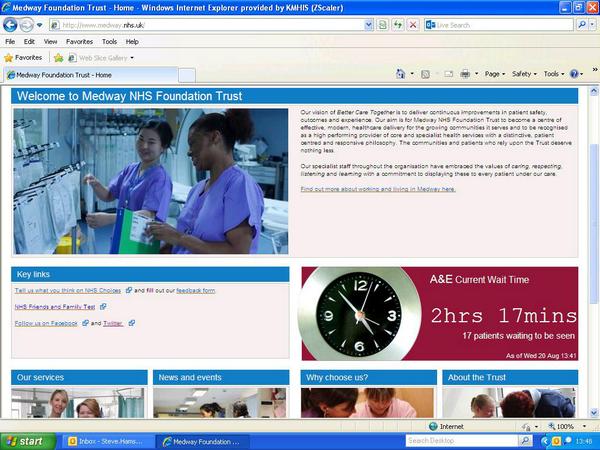Click external link icon beside NHS Choices
Viewport: 600px width, 450px height.
129,290
